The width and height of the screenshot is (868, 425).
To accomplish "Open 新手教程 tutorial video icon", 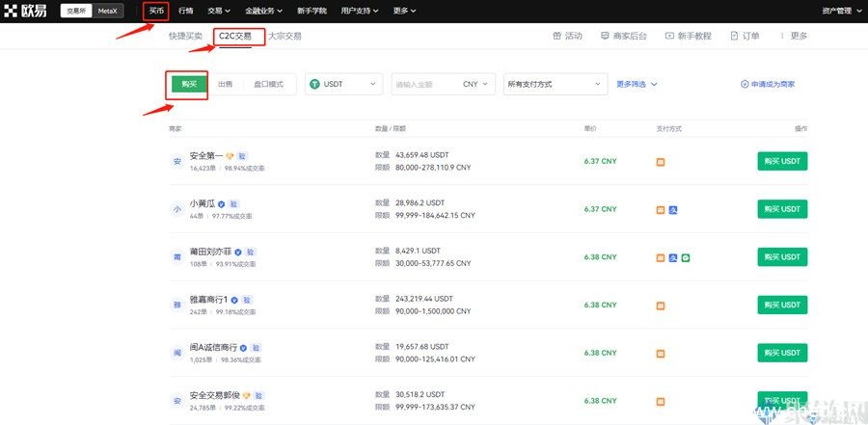I will tap(668, 36).
